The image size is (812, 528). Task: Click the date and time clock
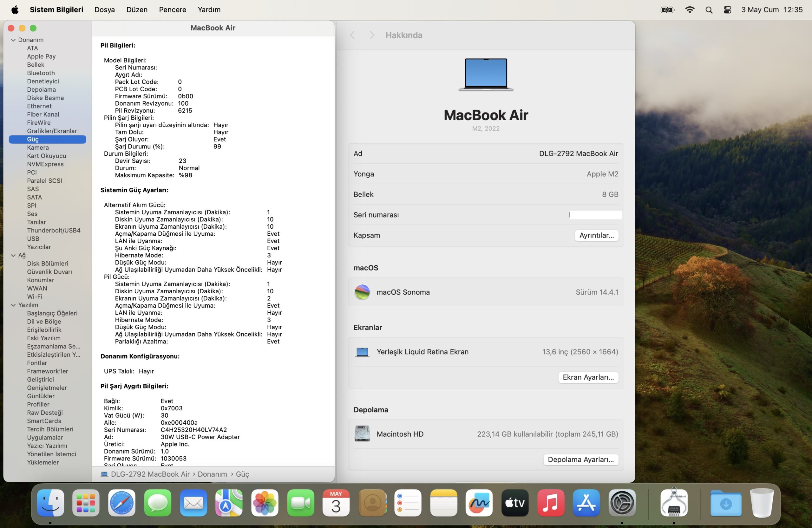(x=772, y=10)
